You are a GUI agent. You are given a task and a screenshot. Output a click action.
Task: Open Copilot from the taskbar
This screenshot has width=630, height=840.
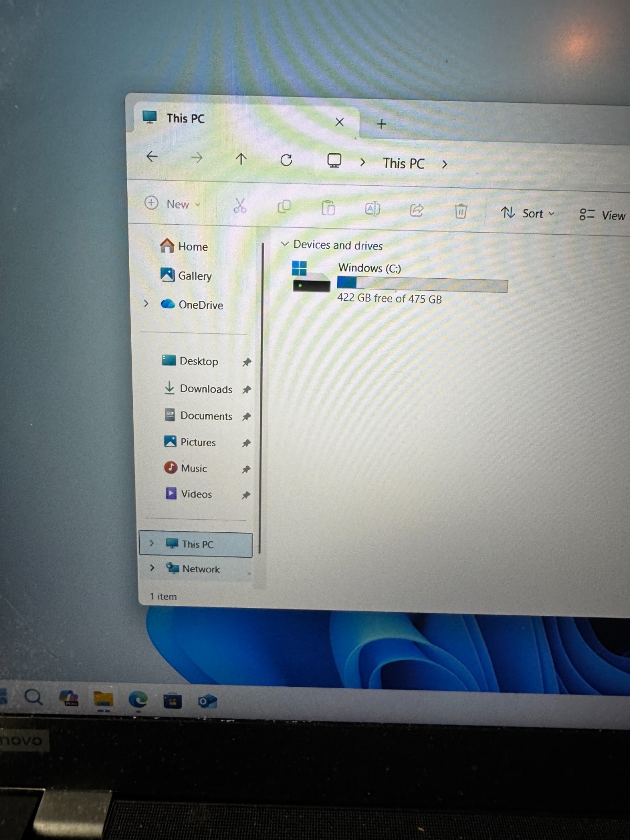coord(69,698)
